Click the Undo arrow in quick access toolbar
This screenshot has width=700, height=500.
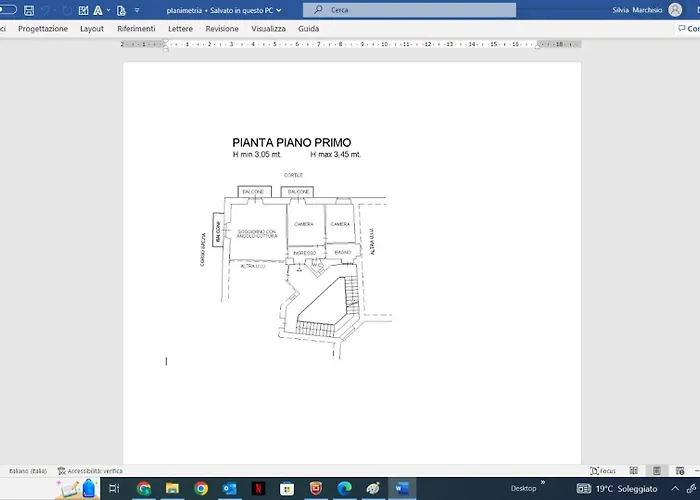[x=46, y=9]
